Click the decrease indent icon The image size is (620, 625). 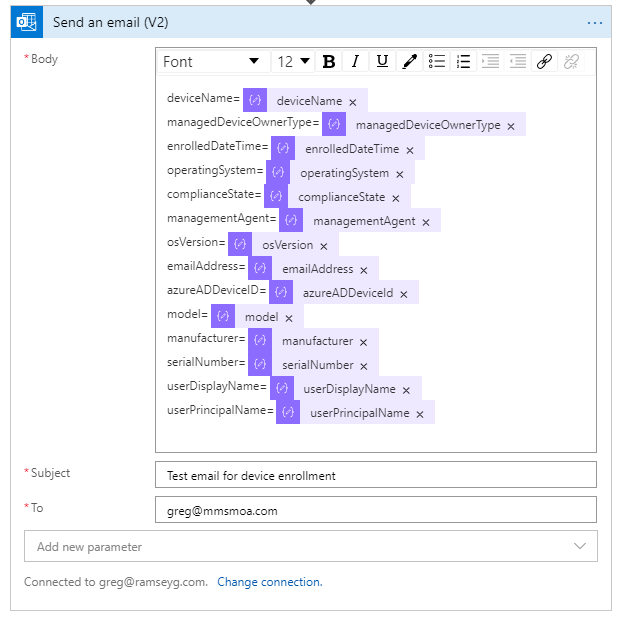[x=517, y=62]
